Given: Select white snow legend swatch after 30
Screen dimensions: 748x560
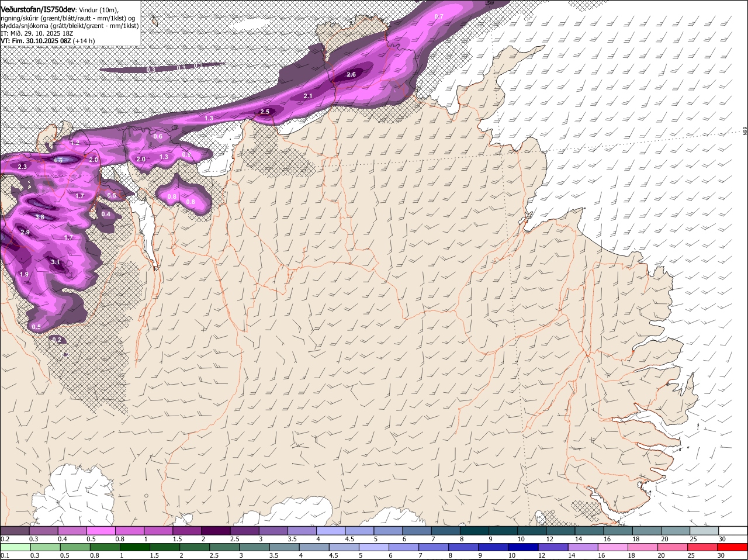Looking at the screenshot, I should [x=733, y=530].
